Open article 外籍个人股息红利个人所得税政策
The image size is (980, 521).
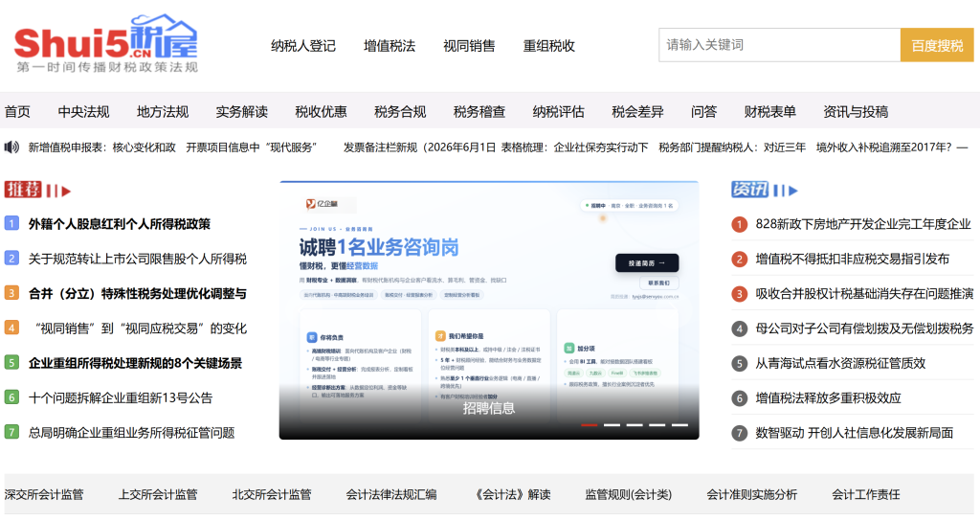pyautogui.click(x=120, y=224)
